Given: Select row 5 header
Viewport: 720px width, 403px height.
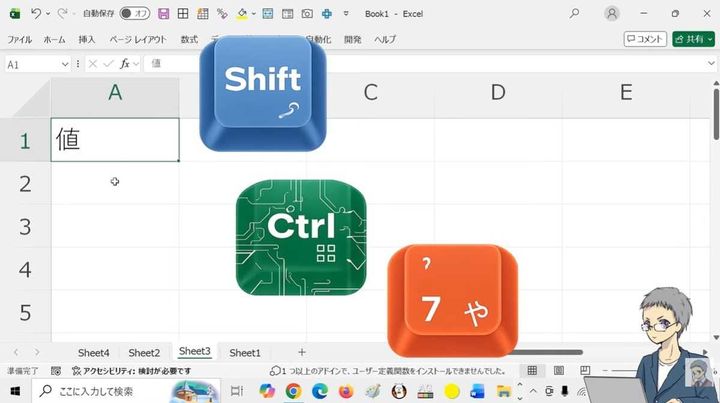Looking at the screenshot, I should click(x=25, y=312).
